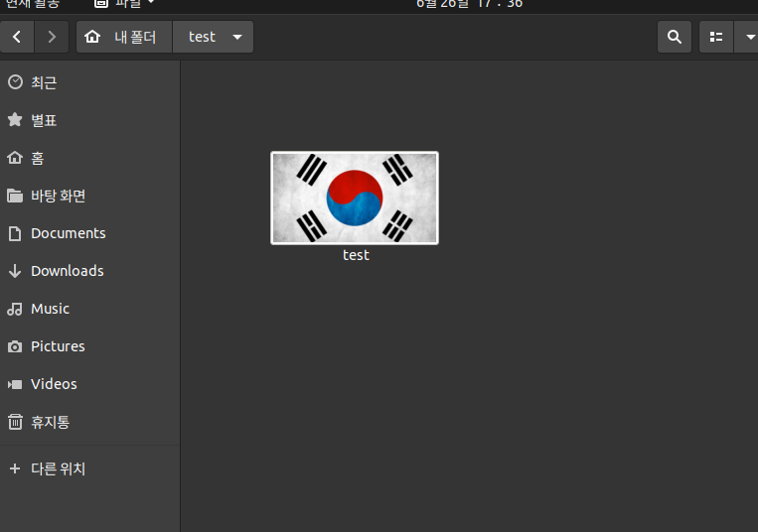
Task: Go to 홈 in the sidebar
Action: [x=90, y=158]
